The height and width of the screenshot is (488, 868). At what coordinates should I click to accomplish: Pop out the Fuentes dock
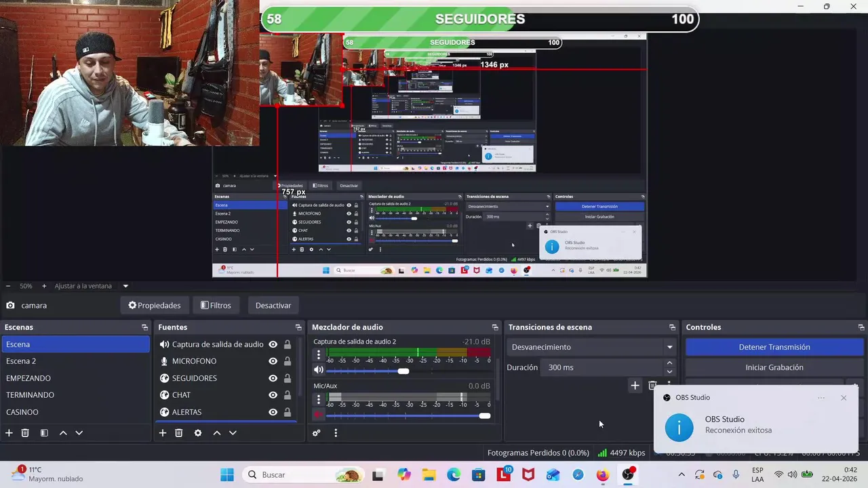tap(298, 327)
